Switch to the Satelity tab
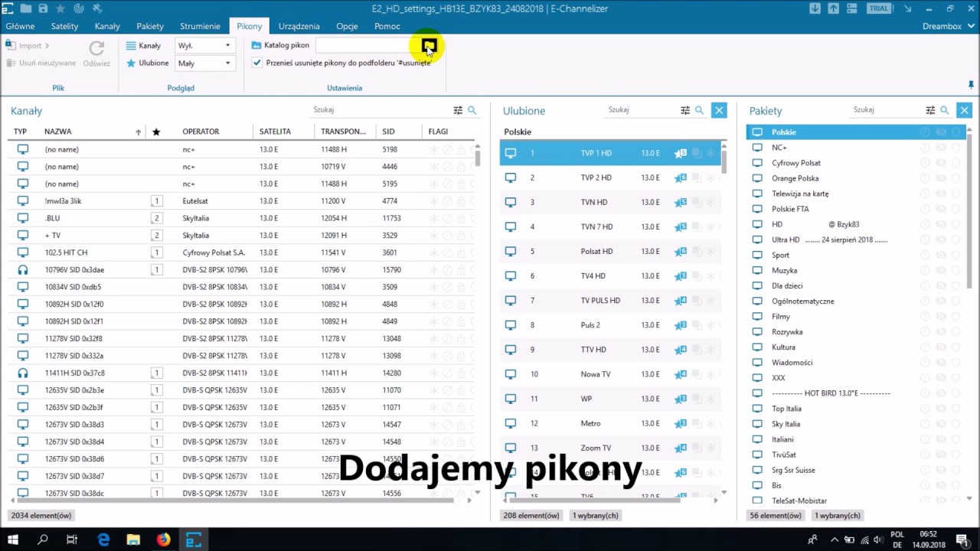This screenshot has height=551, width=980. [x=65, y=26]
